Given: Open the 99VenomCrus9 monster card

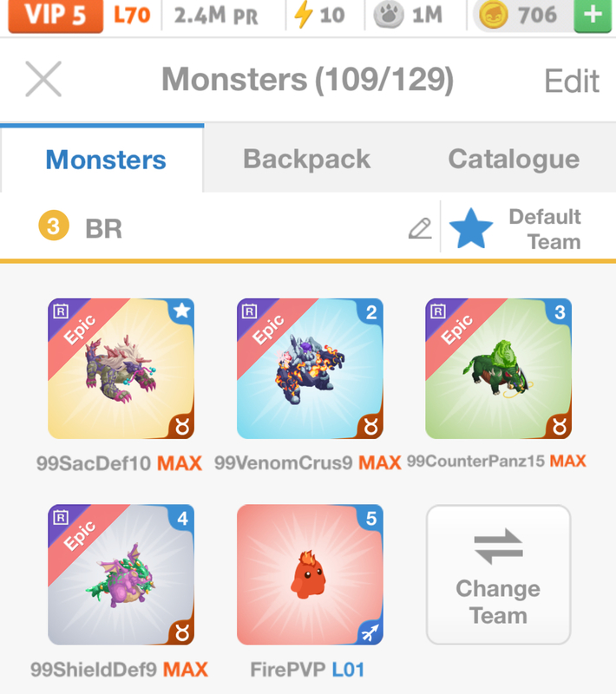Looking at the screenshot, I should (x=310, y=369).
